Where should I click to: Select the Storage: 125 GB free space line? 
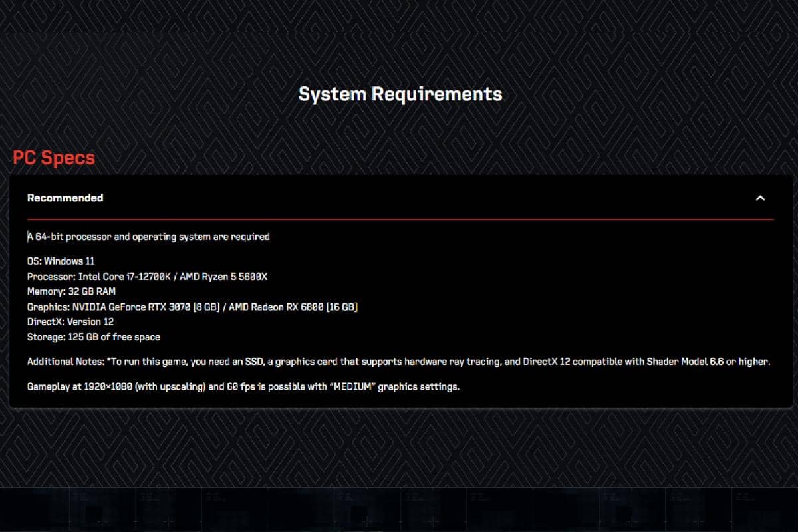[94, 337]
